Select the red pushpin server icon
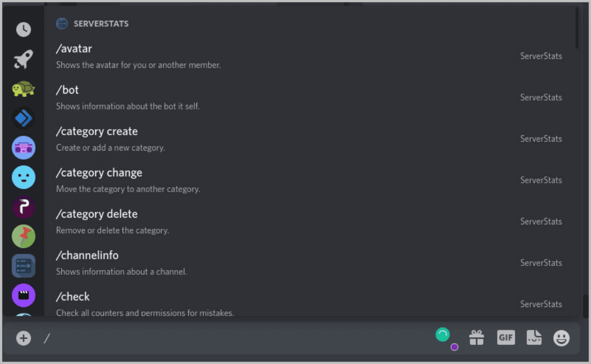The width and height of the screenshot is (591, 364). click(24, 236)
